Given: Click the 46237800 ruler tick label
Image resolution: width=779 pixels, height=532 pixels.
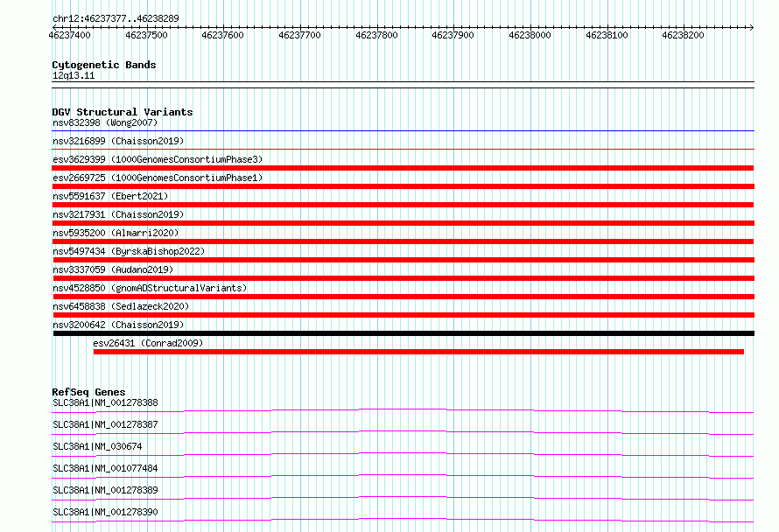Looking at the screenshot, I should [x=376, y=35].
